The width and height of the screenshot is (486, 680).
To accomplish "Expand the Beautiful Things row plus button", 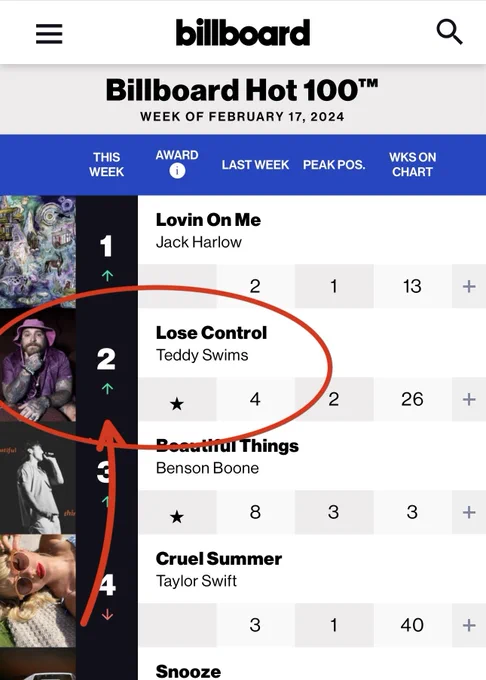I will (x=469, y=512).
